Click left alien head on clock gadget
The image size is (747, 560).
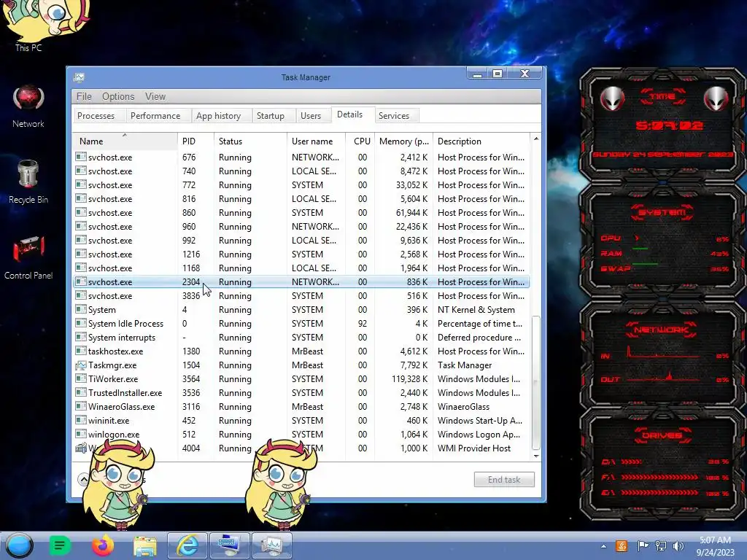(612, 98)
